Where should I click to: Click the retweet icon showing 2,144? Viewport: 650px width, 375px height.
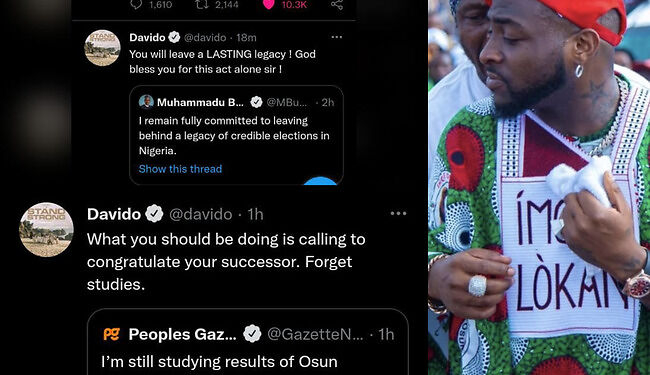(x=201, y=4)
